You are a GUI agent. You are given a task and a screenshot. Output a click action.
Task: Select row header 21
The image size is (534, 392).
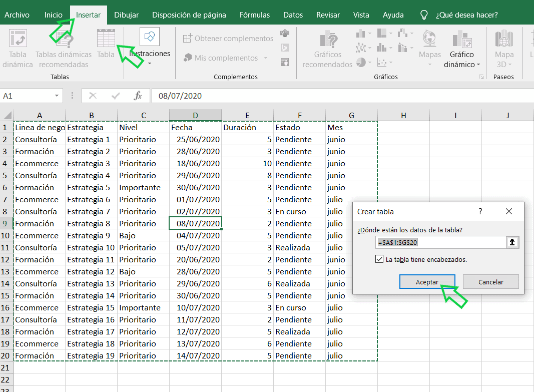pyautogui.click(x=6, y=367)
